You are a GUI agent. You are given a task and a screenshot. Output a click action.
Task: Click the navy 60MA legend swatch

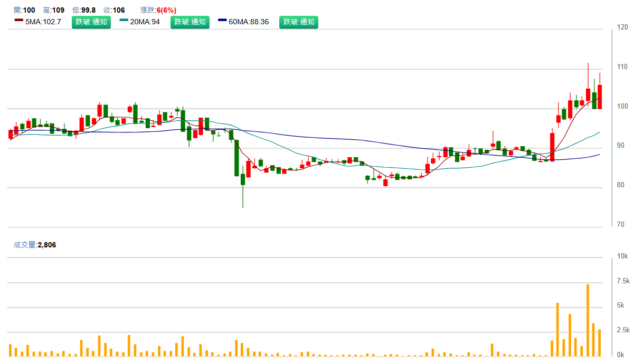222,21
